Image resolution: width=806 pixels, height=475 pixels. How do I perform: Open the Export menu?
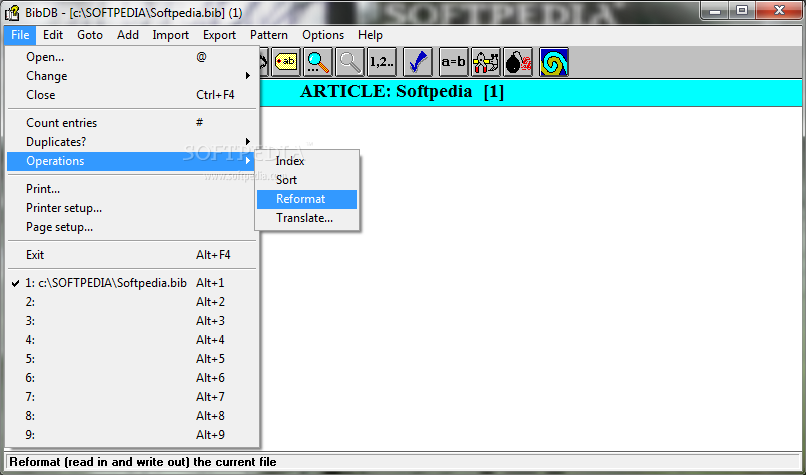point(219,35)
